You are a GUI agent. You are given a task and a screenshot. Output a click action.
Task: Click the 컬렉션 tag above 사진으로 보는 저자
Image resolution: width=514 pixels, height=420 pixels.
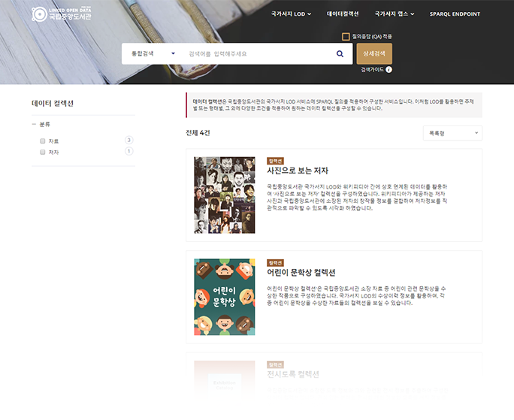(x=275, y=161)
